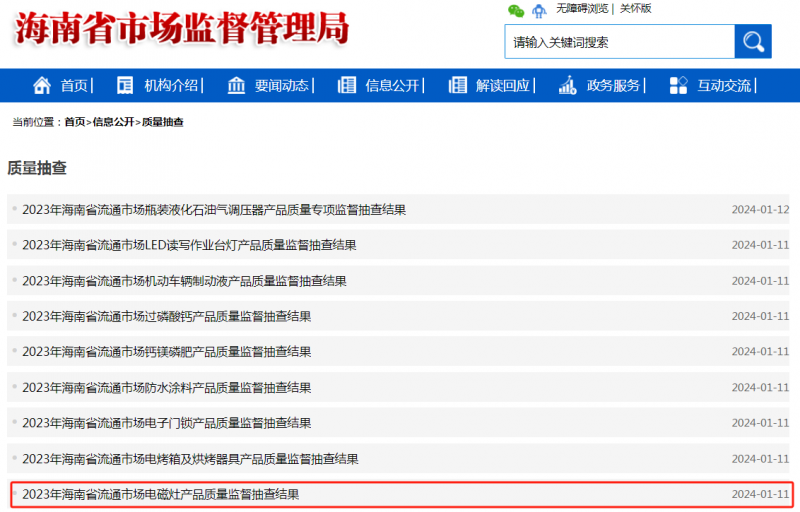Click the accessibility robot icon
Screen dimensions: 800x512
(x=540, y=10)
